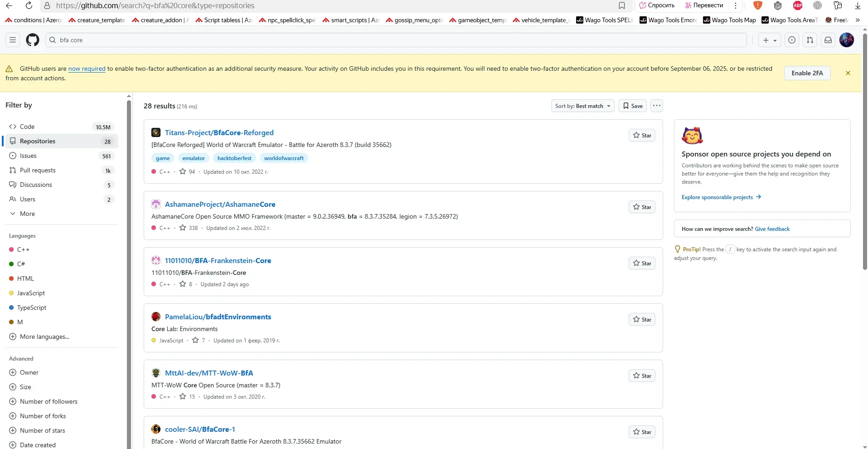Click the GitHub Octocat logo
Screen dimensions: 868x449
(33, 40)
